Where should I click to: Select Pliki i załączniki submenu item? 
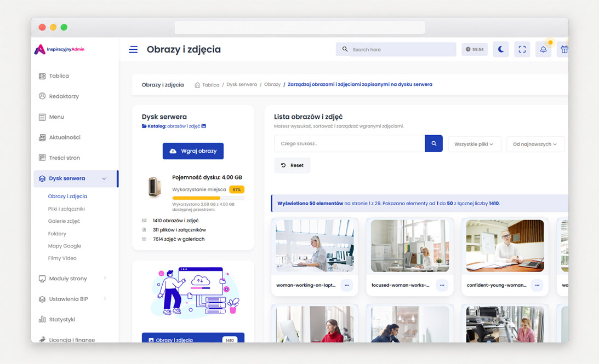(x=66, y=209)
